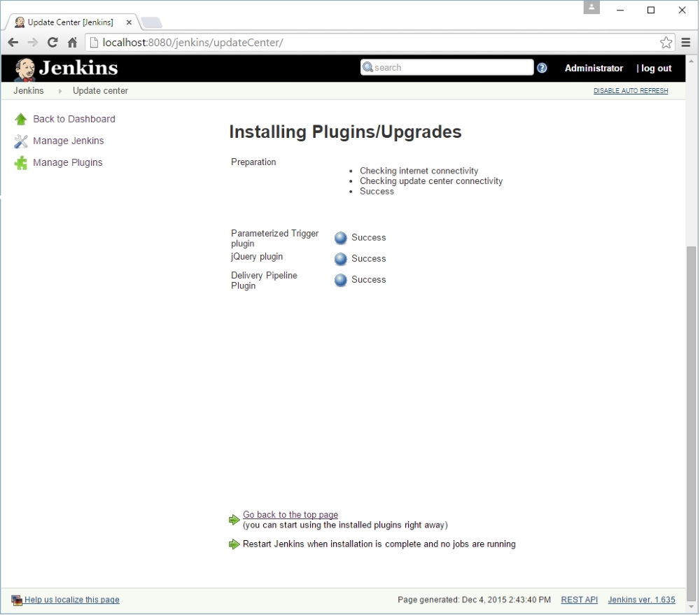The height and width of the screenshot is (615, 700).
Task: Click the Jenkins title text in header
Action: (x=78, y=68)
